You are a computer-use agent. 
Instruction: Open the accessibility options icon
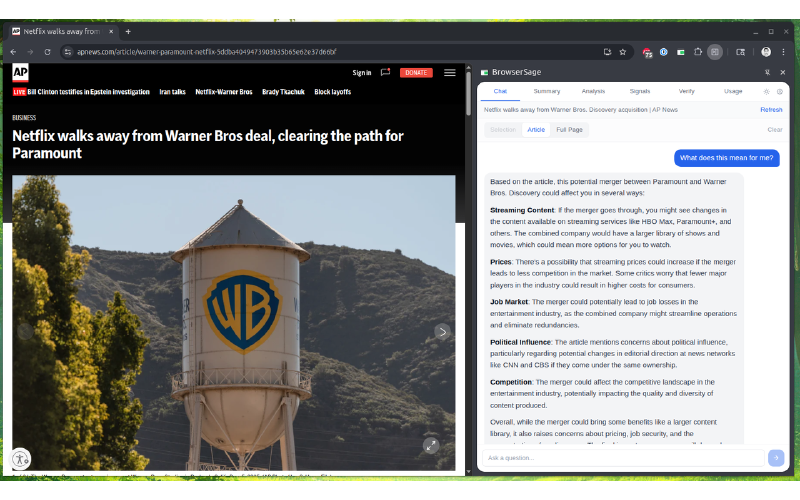pyautogui.click(x=21, y=460)
